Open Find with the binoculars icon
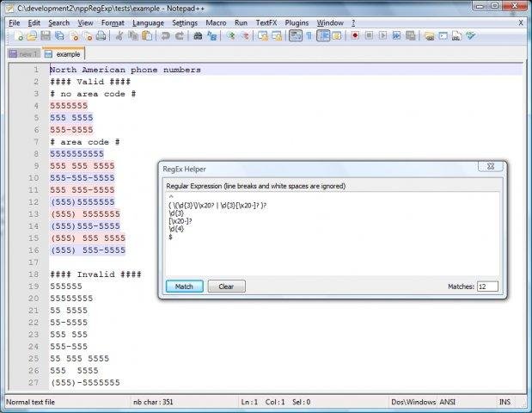The image size is (532, 413). click(198, 35)
